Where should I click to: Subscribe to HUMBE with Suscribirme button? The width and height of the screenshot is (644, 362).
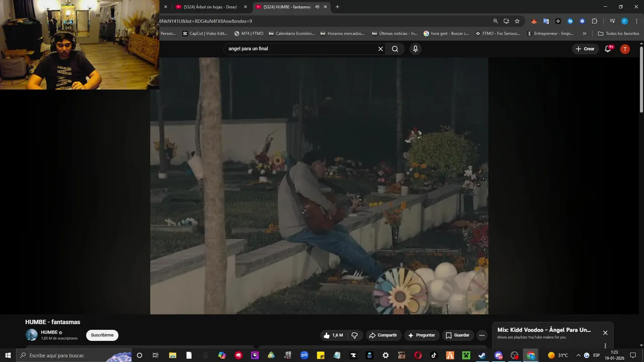coord(102,335)
